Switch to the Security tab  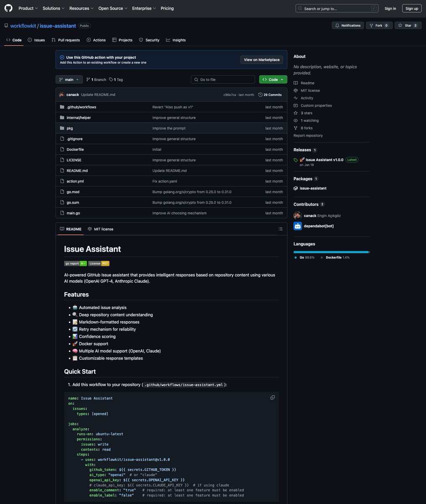[x=149, y=40]
